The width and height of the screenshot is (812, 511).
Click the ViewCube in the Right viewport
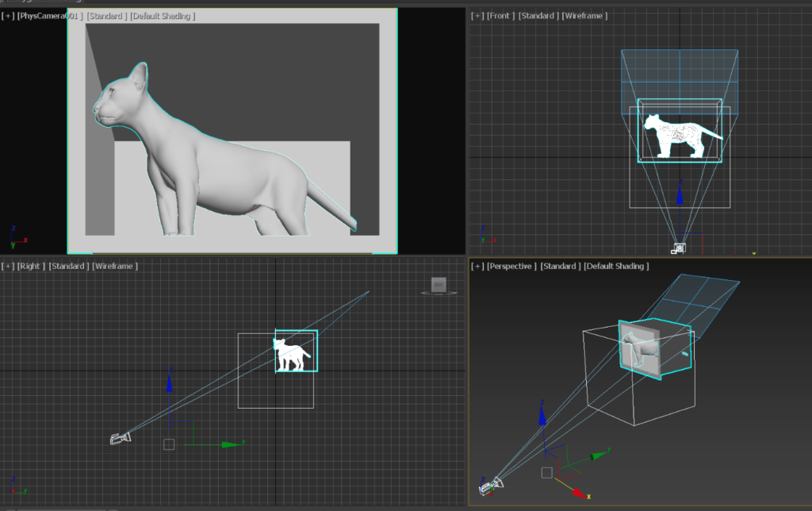[439, 285]
